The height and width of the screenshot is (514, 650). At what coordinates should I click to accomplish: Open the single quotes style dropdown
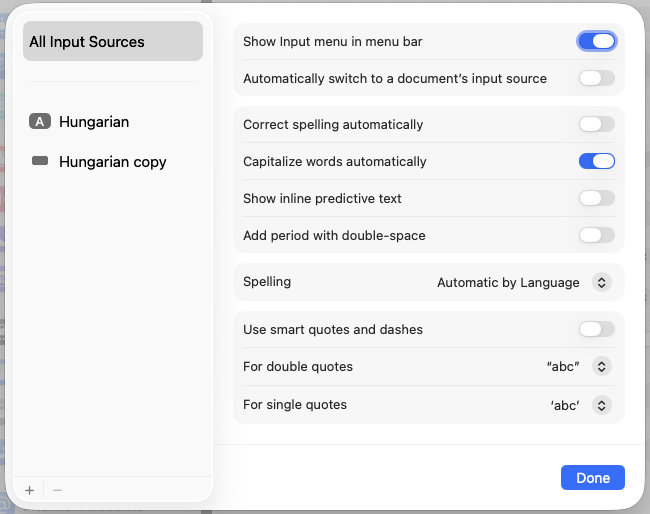point(601,405)
